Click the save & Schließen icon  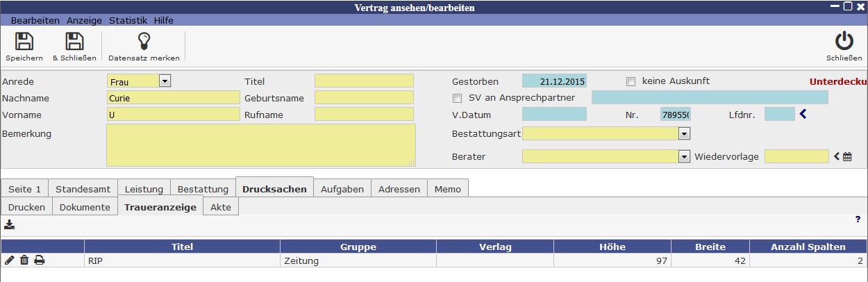click(74, 42)
